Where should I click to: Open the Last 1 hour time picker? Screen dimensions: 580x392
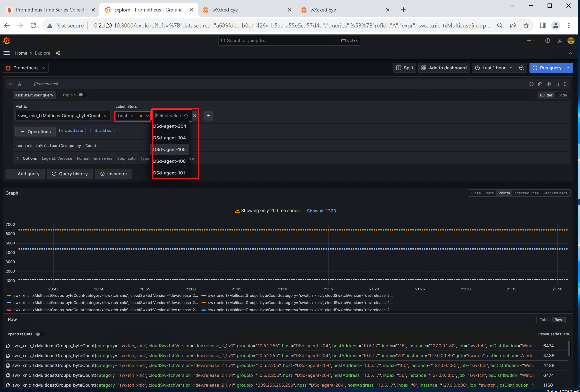click(494, 68)
